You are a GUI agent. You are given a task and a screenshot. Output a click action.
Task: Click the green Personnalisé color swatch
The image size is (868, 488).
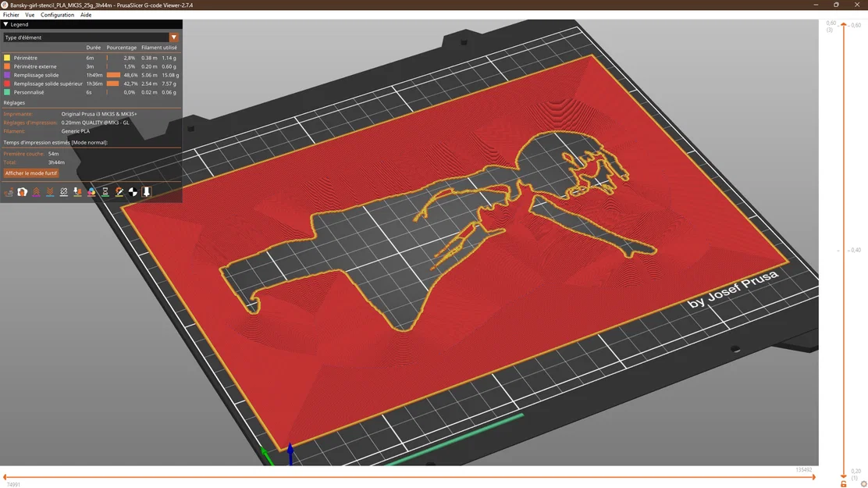click(x=7, y=92)
